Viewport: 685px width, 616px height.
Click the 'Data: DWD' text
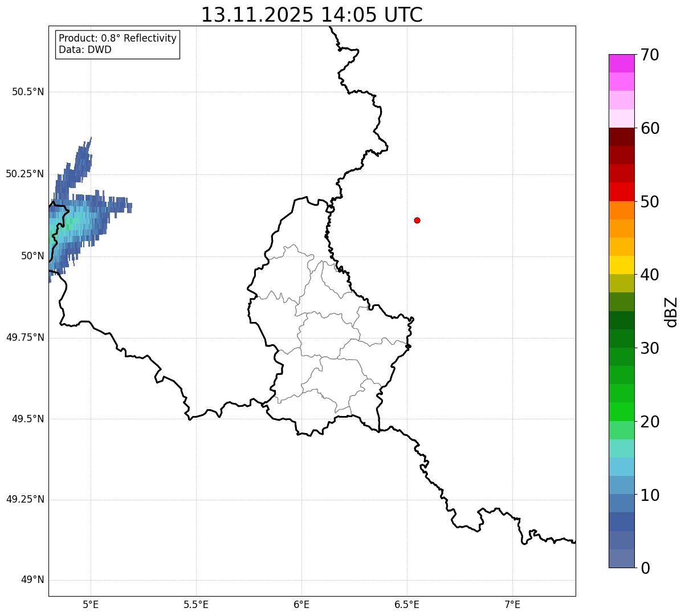[x=85, y=50]
